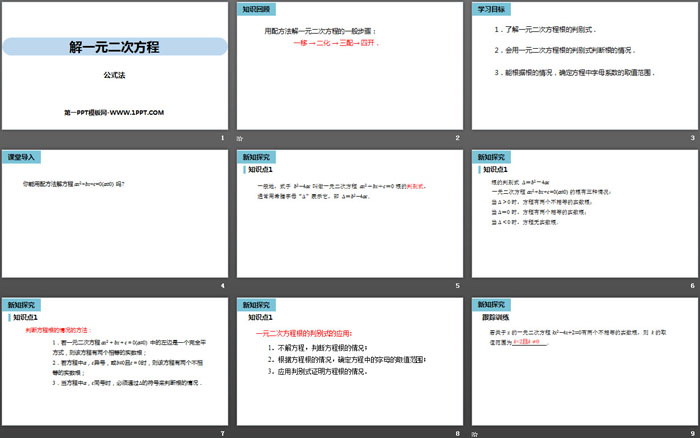Click slide number 7 label
The width and height of the screenshot is (700, 438).
pos(222,432)
